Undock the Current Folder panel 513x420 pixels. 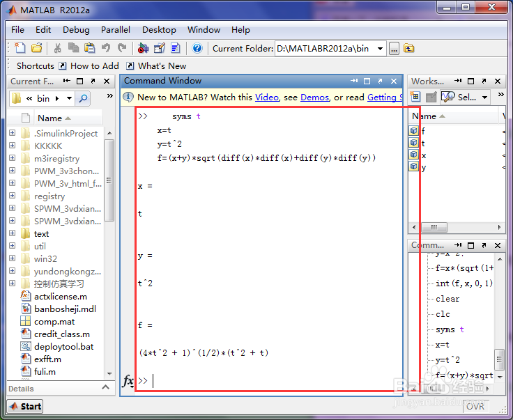[93, 81]
